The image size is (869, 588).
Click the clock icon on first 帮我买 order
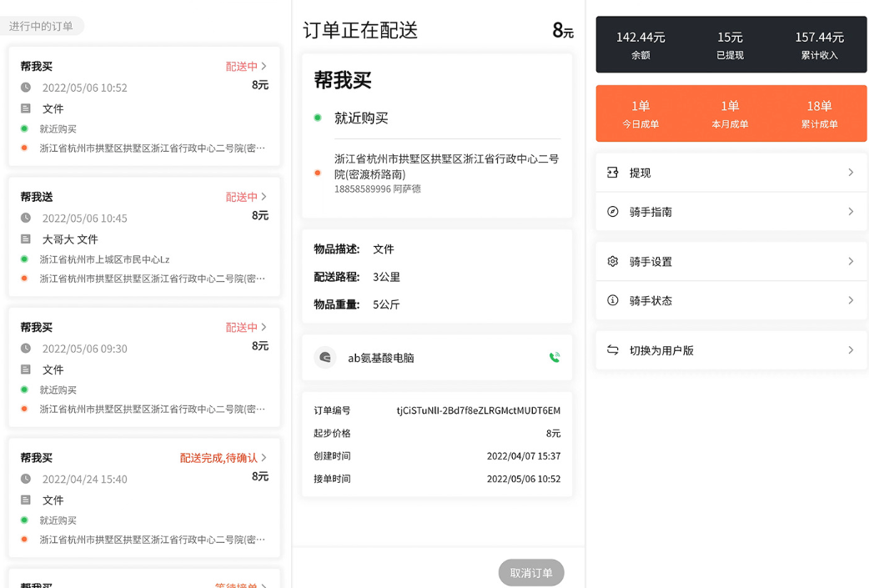[x=27, y=87]
